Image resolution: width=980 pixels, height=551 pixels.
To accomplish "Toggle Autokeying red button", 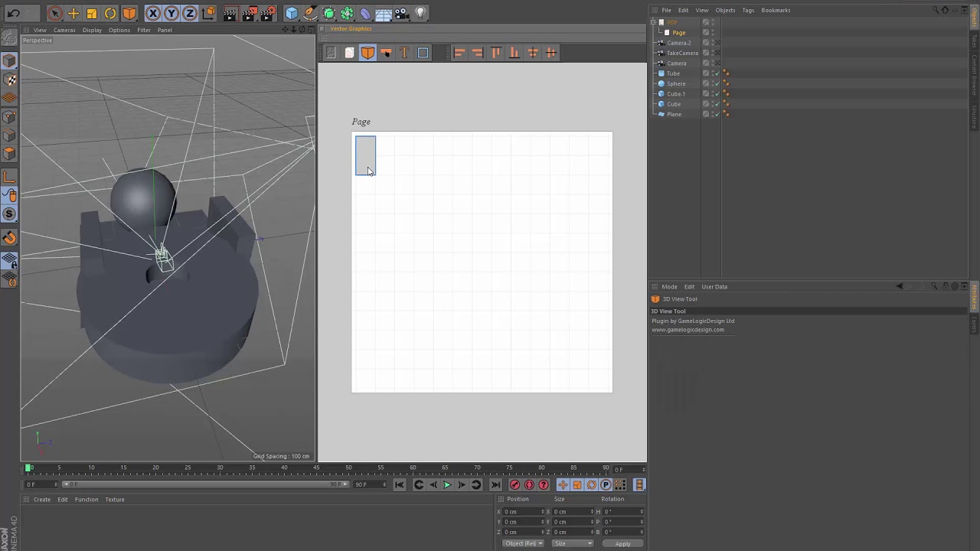I will pyautogui.click(x=529, y=484).
